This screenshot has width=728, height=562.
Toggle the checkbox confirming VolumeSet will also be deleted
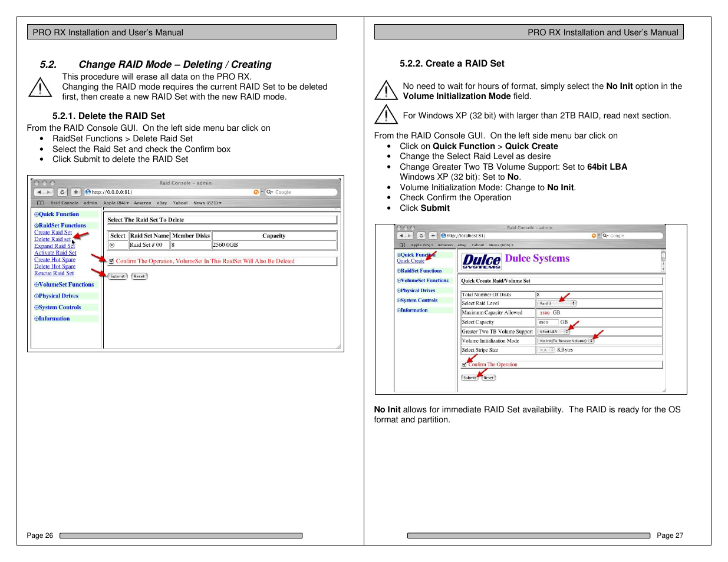tap(111, 261)
